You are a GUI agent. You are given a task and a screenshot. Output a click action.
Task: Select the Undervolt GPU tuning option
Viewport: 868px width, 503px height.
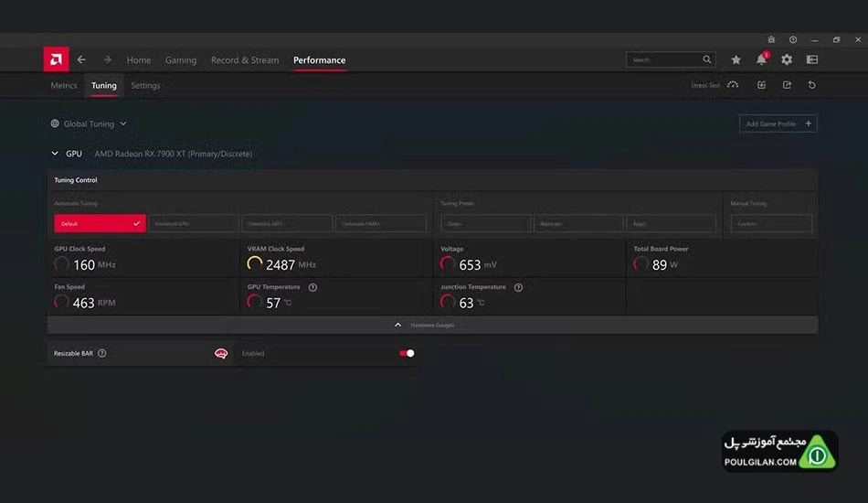194,224
